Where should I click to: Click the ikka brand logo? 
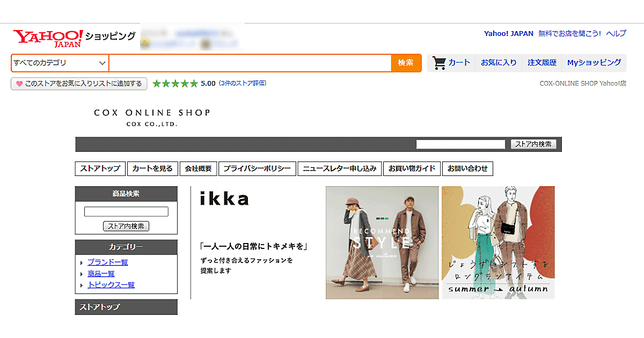224,199
